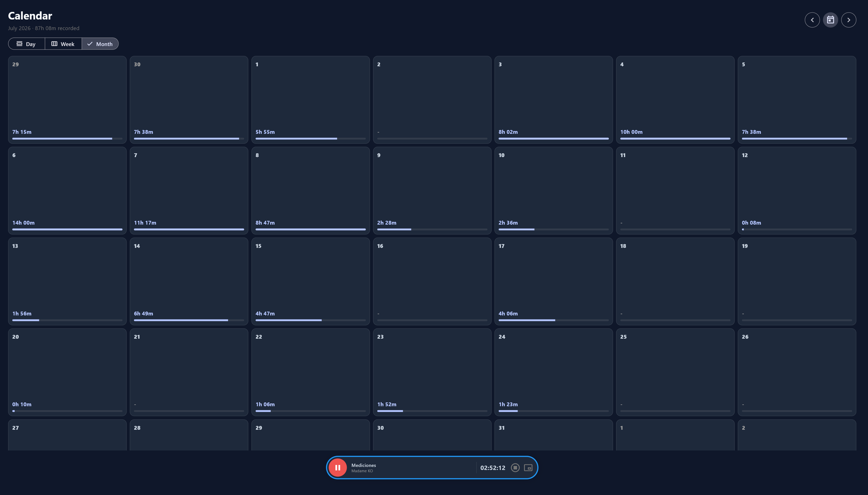Open the June 29 card with 7h 15m
This screenshot has width=868, height=495.
(67, 100)
